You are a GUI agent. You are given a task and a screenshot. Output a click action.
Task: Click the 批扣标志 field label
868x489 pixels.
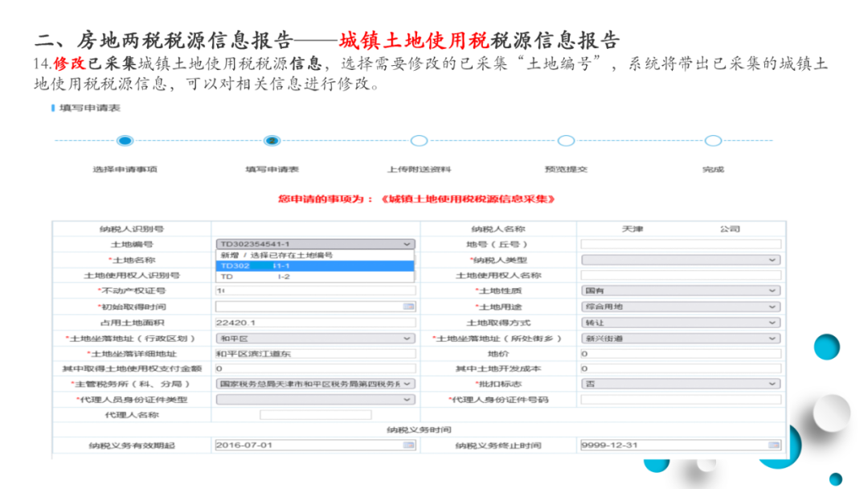[x=498, y=384]
